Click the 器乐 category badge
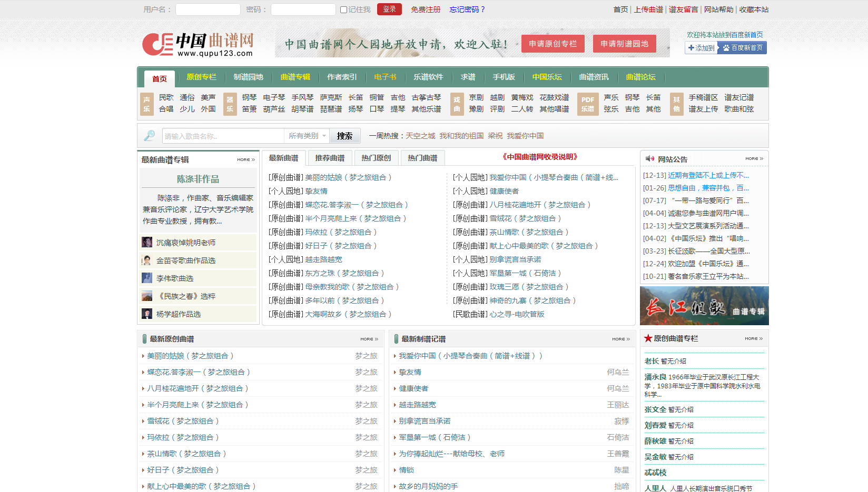This screenshot has height=492, width=868. coord(230,104)
